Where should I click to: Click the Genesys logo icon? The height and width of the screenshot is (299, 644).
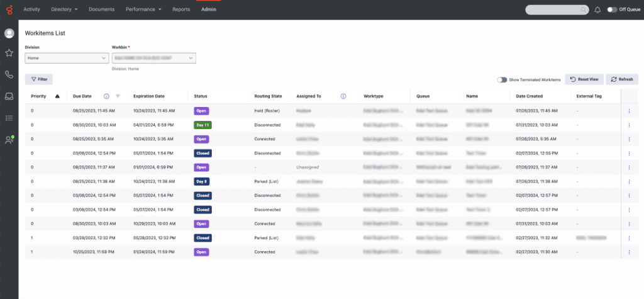click(x=9, y=9)
